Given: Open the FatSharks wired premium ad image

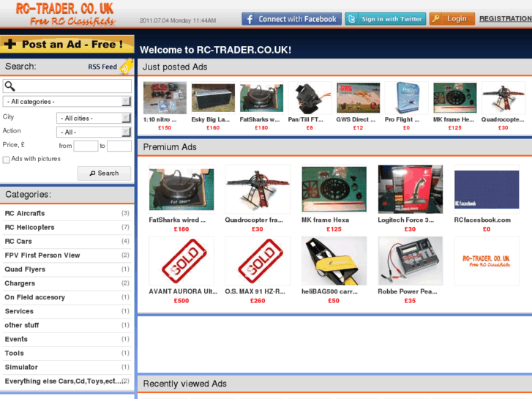Looking at the screenshot, I should click(181, 190).
